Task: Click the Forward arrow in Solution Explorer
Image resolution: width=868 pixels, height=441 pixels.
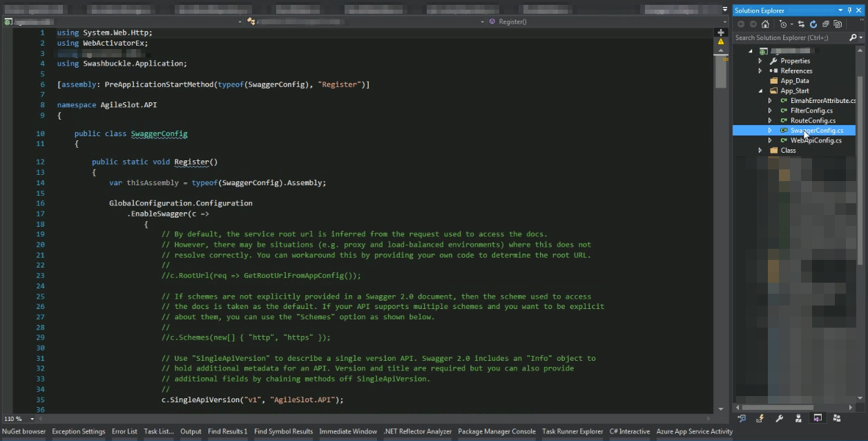Action: pos(753,24)
